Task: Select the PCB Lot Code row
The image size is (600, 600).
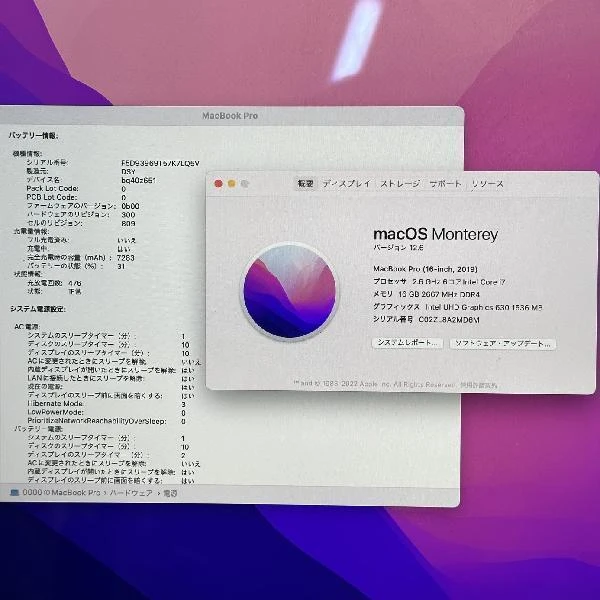Action: pos(76,197)
